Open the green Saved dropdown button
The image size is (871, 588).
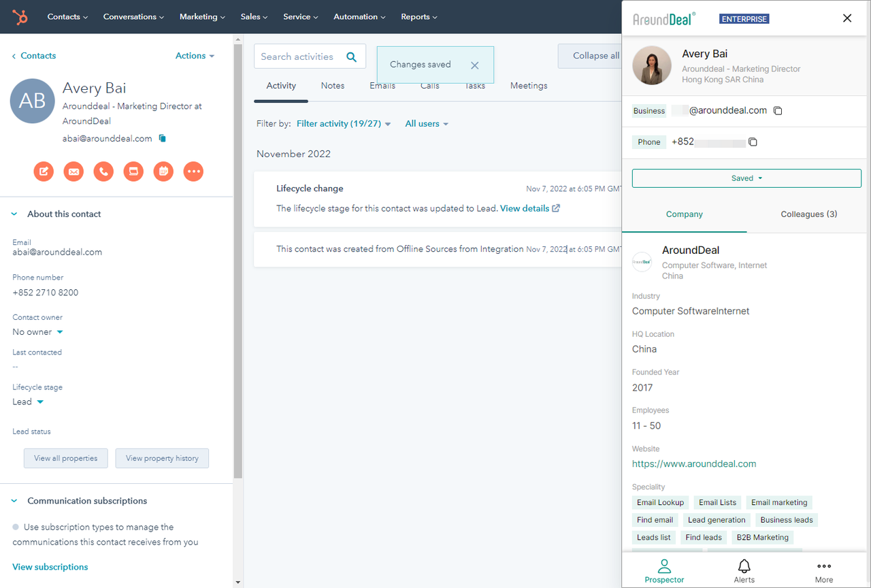(746, 178)
